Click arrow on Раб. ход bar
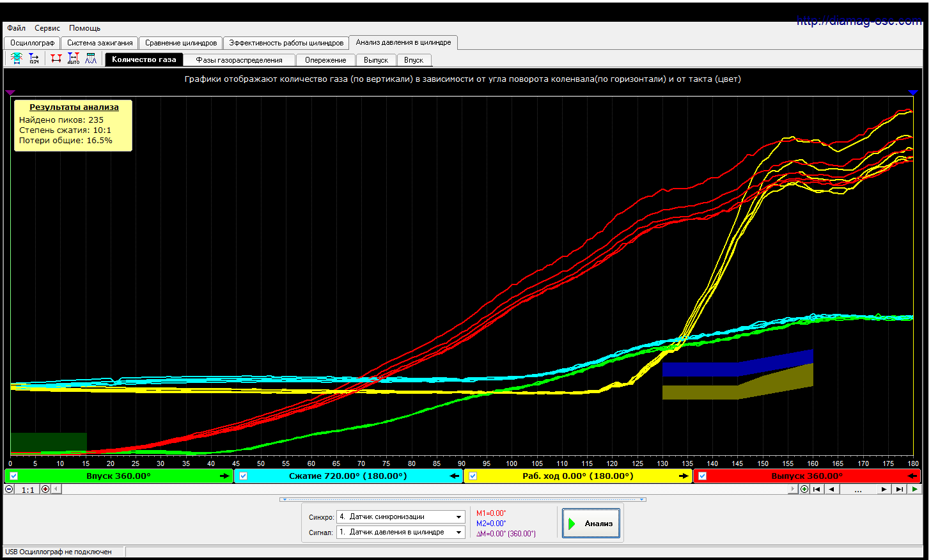The width and height of the screenshot is (931, 560). pyautogui.click(x=684, y=476)
